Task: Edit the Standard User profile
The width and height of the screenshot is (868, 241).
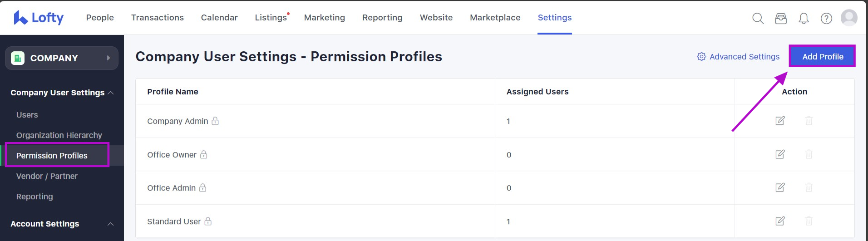Action: pos(780,221)
